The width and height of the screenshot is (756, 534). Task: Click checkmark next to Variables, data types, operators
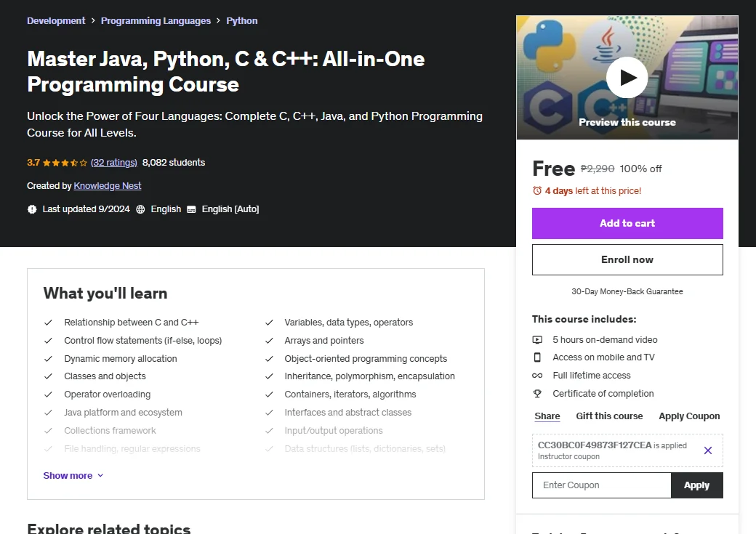269,323
